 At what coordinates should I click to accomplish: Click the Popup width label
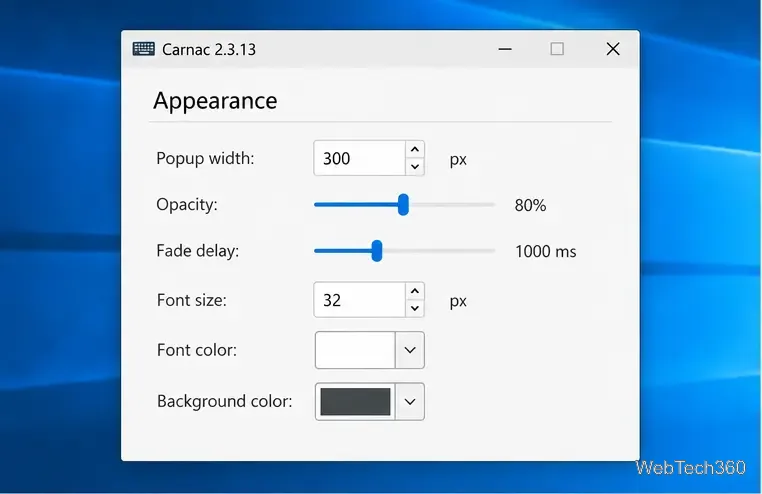click(205, 159)
